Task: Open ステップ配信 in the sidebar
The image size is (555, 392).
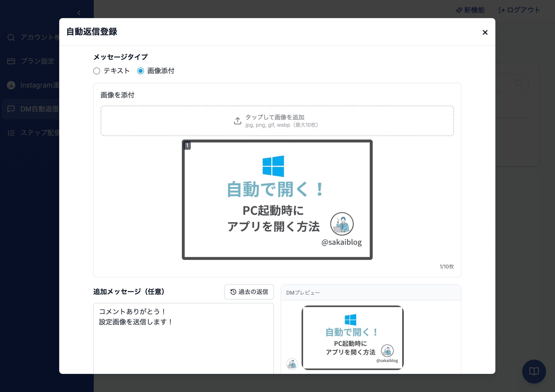Action: (30, 133)
